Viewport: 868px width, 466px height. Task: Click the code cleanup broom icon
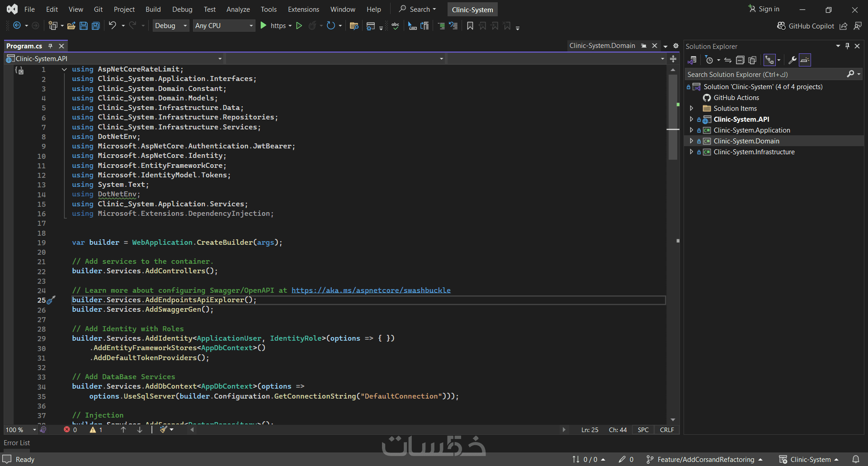click(164, 429)
